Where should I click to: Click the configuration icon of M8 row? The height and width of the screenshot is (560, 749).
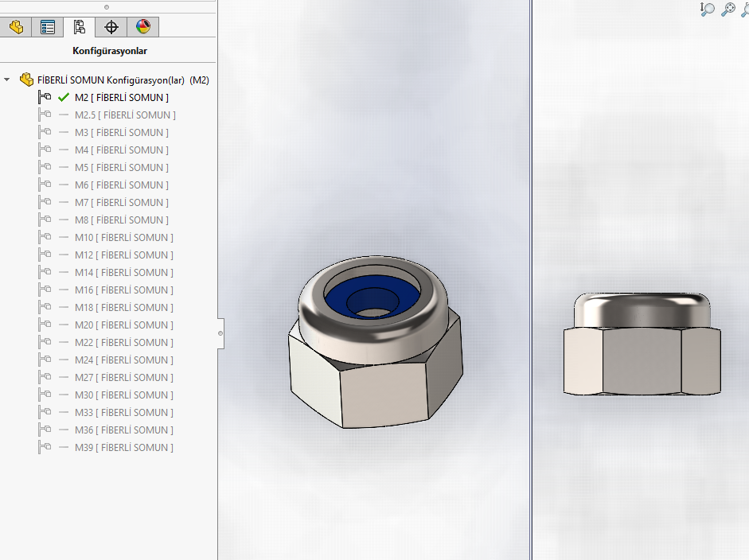(x=45, y=220)
